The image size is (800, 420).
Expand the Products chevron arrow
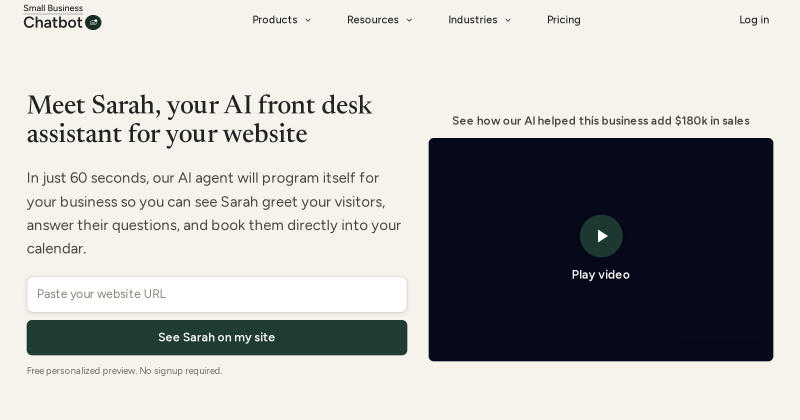pos(308,20)
